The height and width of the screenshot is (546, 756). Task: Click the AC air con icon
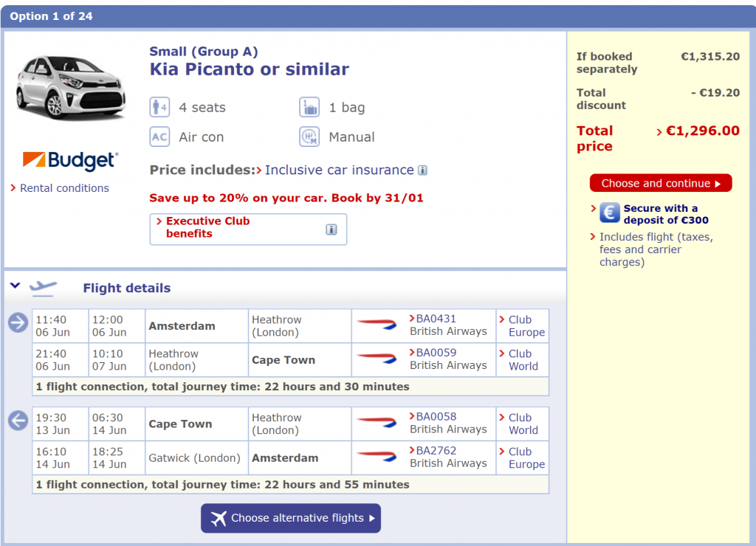(x=159, y=136)
